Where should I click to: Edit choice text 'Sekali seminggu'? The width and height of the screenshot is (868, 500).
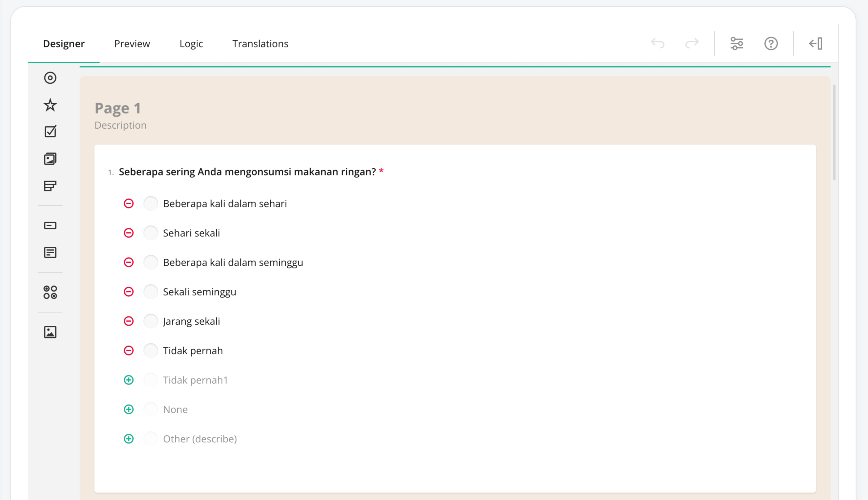[199, 292]
